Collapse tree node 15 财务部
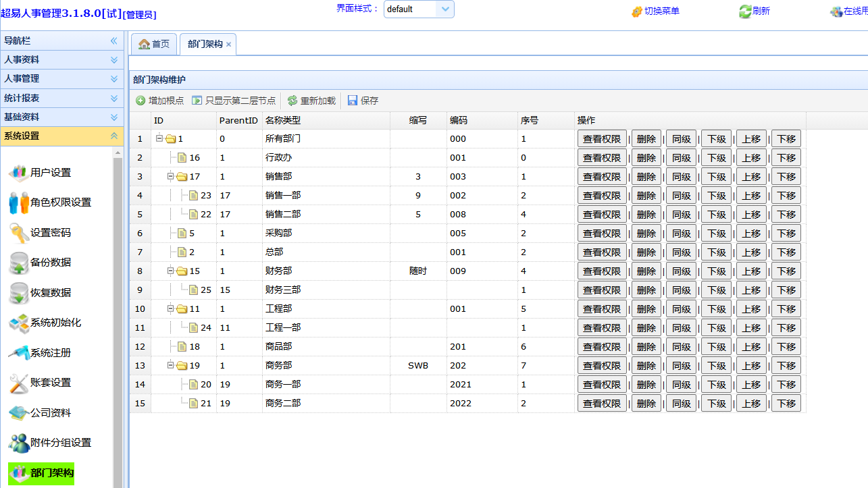The width and height of the screenshot is (868, 488). [x=171, y=271]
